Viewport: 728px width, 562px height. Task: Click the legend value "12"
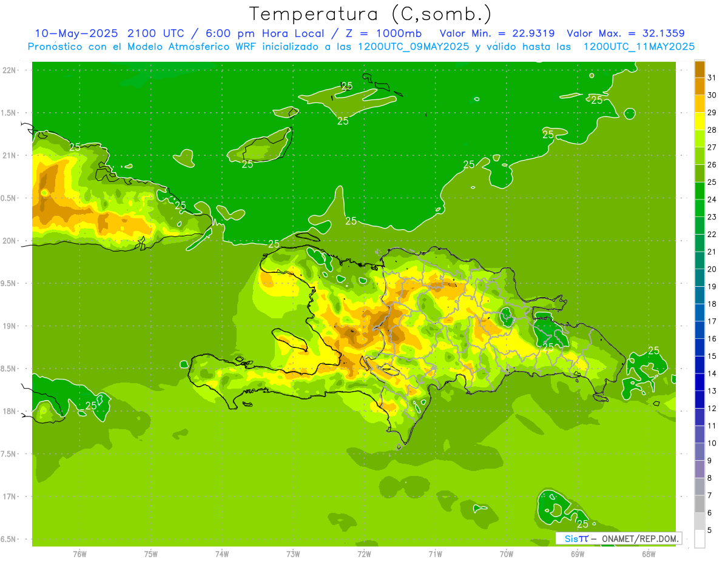coord(712,408)
